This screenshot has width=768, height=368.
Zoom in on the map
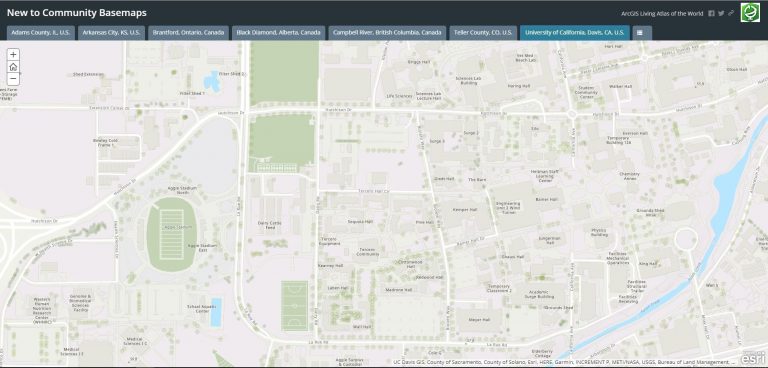(13, 55)
